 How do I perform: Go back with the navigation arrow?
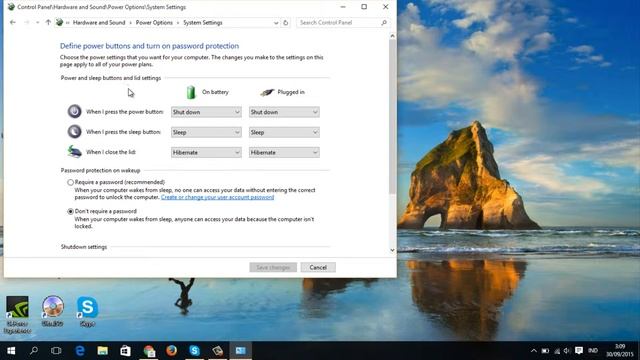13,22
